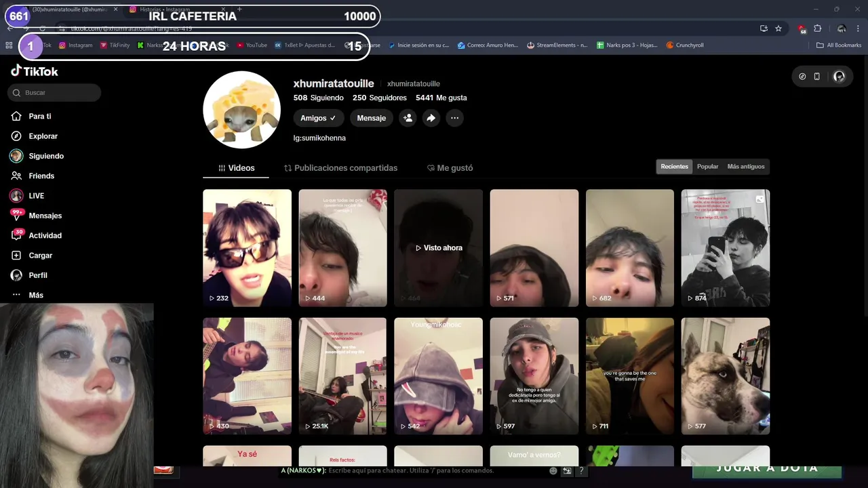
Task: Click the Mensaje button
Action: tap(371, 118)
